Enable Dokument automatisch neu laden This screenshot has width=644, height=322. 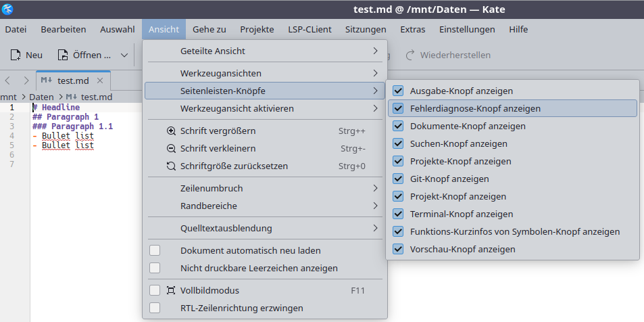155,250
